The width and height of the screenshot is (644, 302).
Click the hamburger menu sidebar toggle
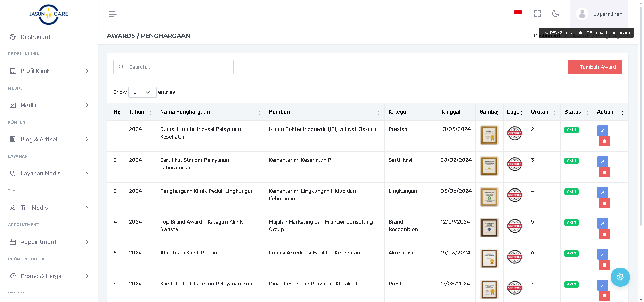point(113,14)
